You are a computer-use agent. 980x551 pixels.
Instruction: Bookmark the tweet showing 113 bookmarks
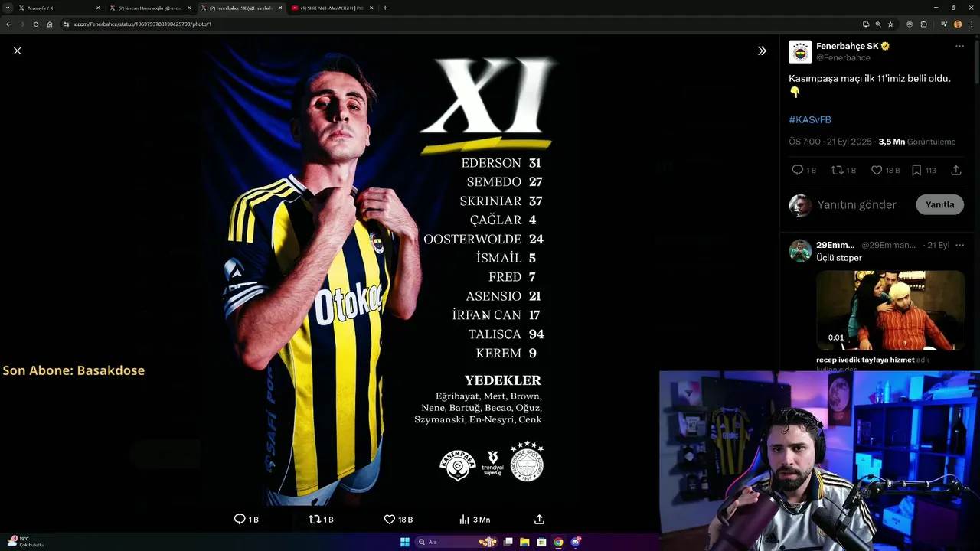tap(916, 170)
